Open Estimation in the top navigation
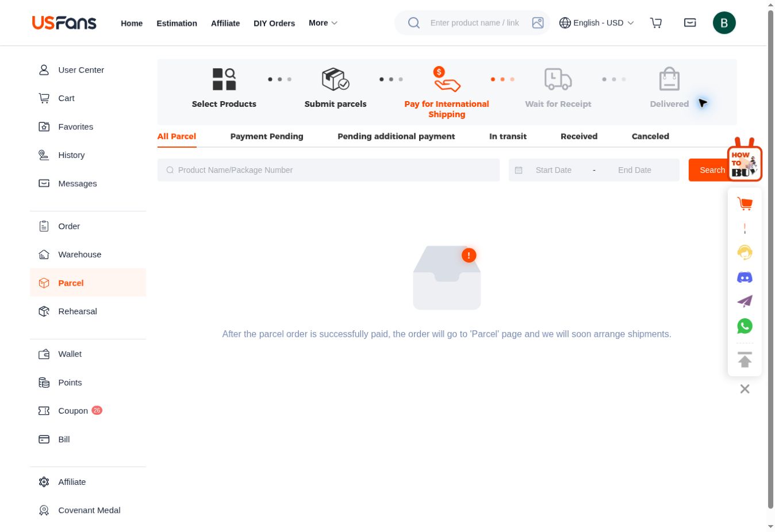Viewport: 775px width, 532px height. [x=177, y=23]
